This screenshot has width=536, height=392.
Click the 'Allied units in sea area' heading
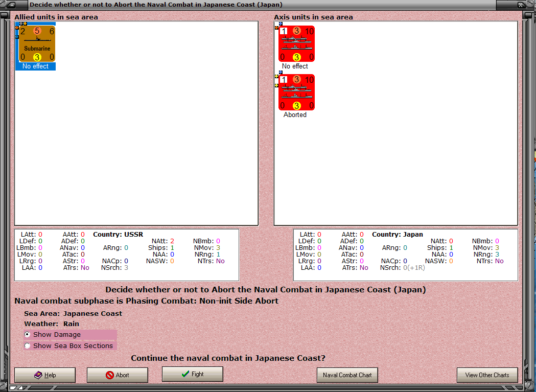point(56,17)
